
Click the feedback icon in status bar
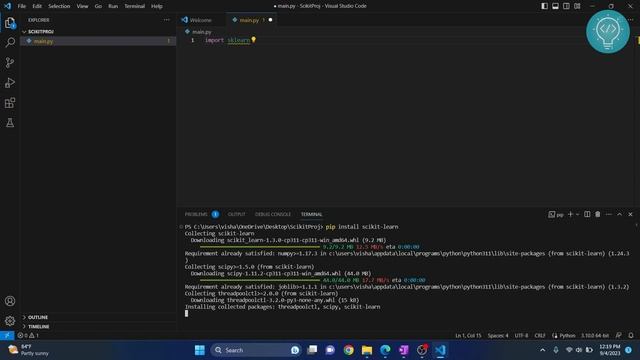point(619,336)
